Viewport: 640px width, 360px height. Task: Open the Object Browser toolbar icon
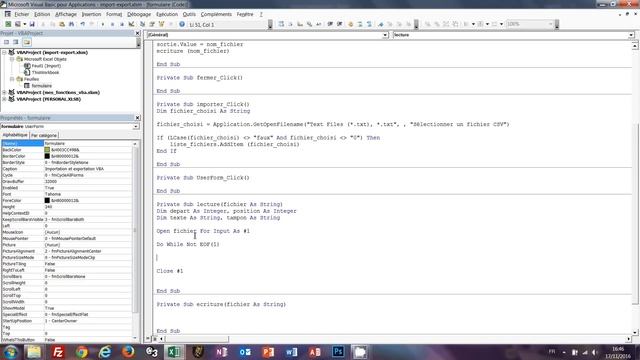[x=162, y=24]
